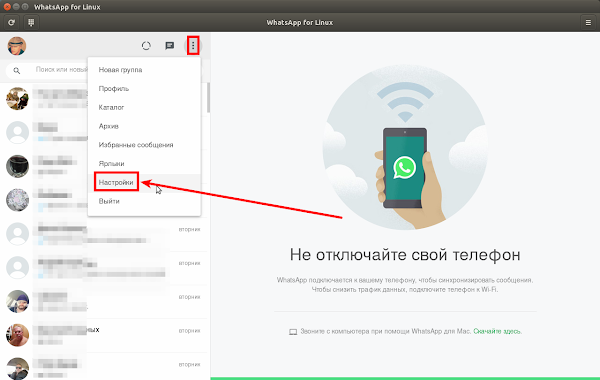This screenshot has width=600, height=380.
Task: Click the laptop icon beside the Mac call text
Action: (293, 332)
